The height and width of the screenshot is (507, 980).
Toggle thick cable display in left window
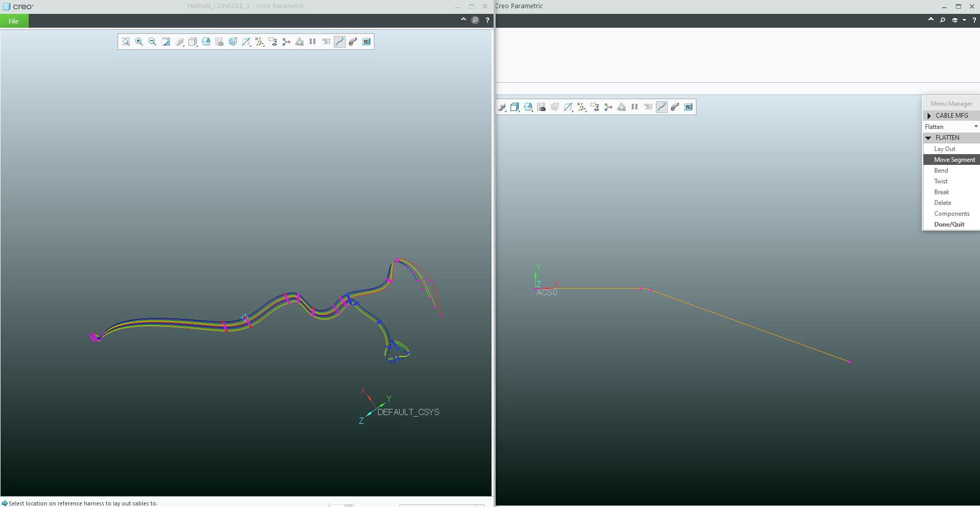[353, 42]
